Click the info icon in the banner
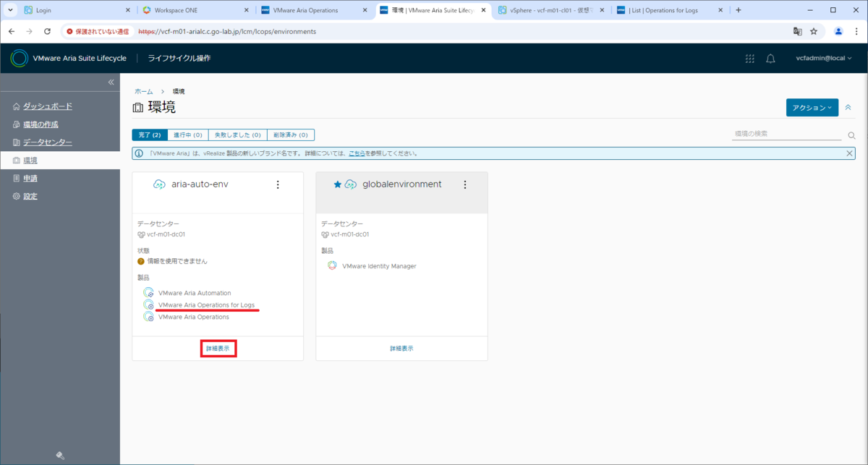868x465 pixels. point(139,153)
